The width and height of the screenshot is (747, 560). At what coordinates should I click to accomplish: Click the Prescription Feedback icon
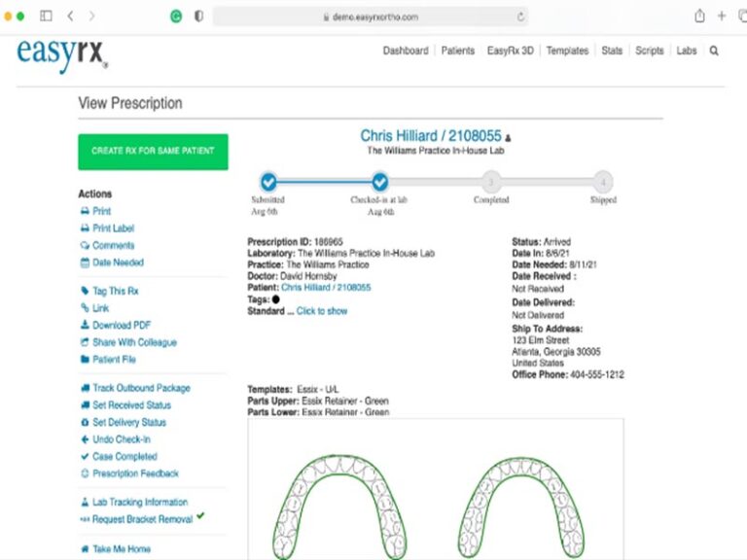pos(85,473)
